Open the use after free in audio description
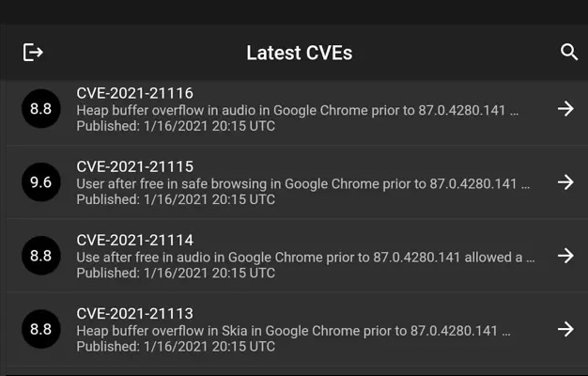588x376 pixels. 305,257
